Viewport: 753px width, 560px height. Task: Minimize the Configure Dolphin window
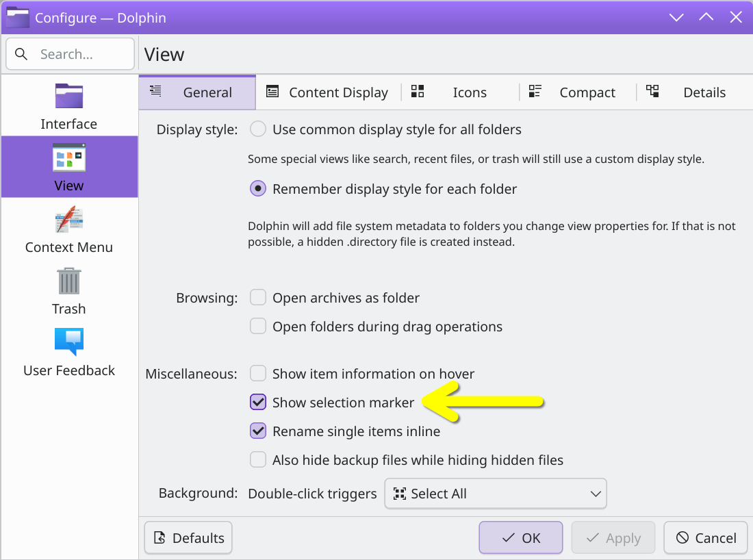(x=676, y=18)
